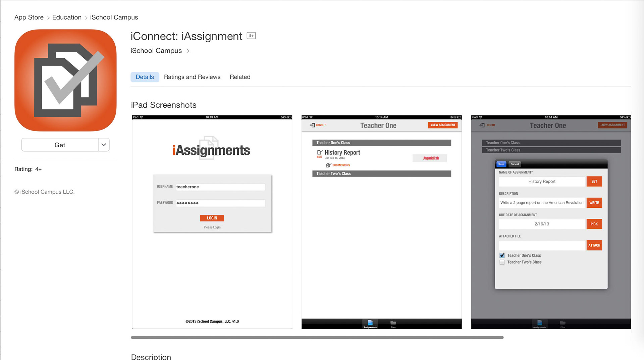Switch to Ratings and Reviews tab

pyautogui.click(x=192, y=77)
